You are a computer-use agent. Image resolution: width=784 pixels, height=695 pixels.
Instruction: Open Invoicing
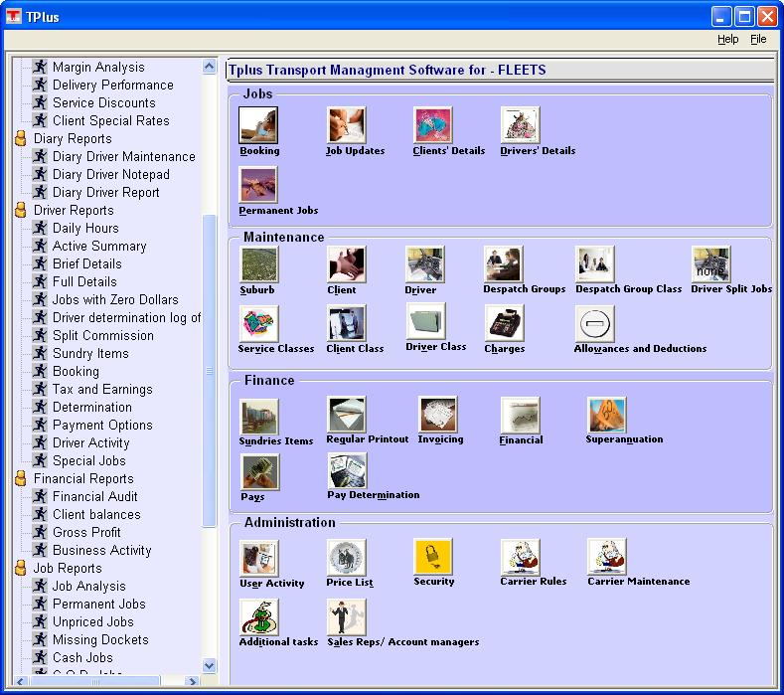pyautogui.click(x=438, y=415)
